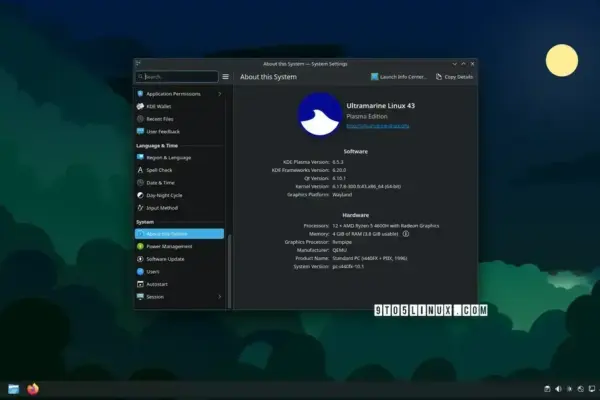Expand the Session submenu chevron
Image resolution: width=600 pixels, height=400 pixels.
coord(220,297)
